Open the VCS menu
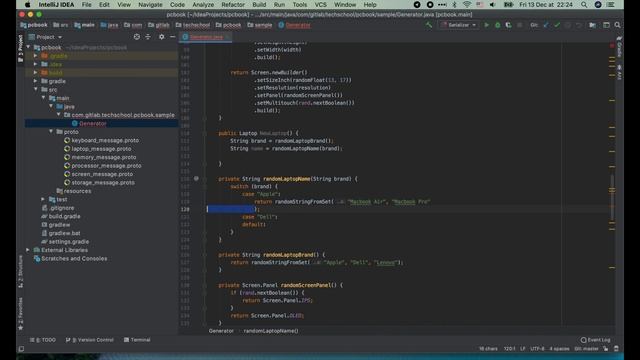Image resolution: width=640 pixels, height=360 pixels. point(320,5)
